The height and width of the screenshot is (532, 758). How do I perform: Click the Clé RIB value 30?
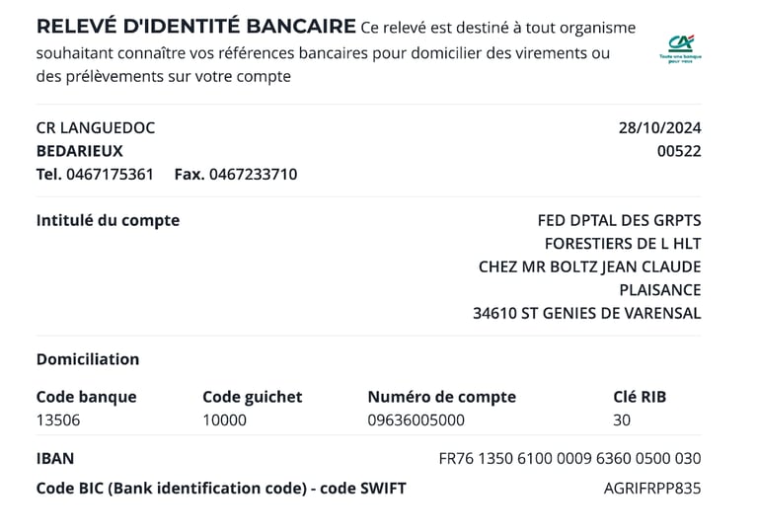pyautogui.click(x=622, y=420)
